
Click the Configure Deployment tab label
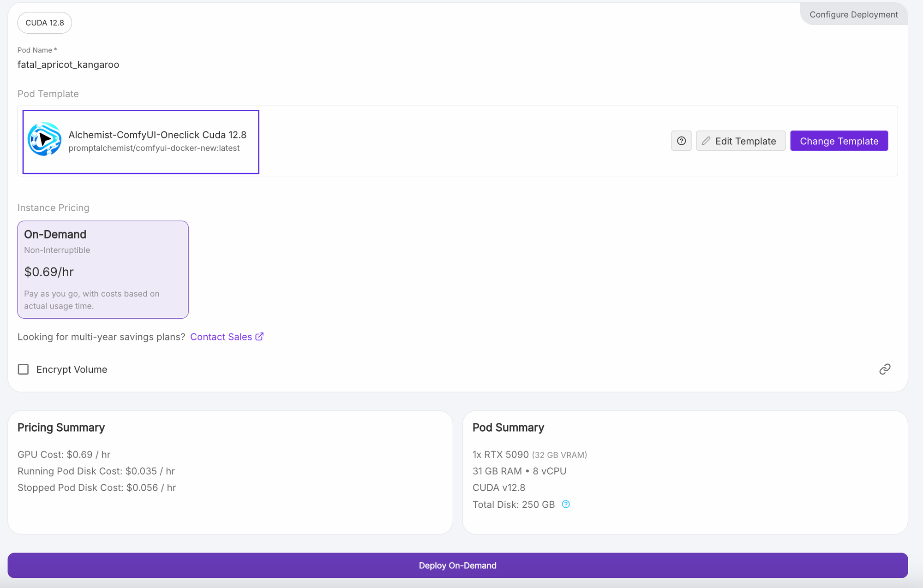pyautogui.click(x=853, y=14)
